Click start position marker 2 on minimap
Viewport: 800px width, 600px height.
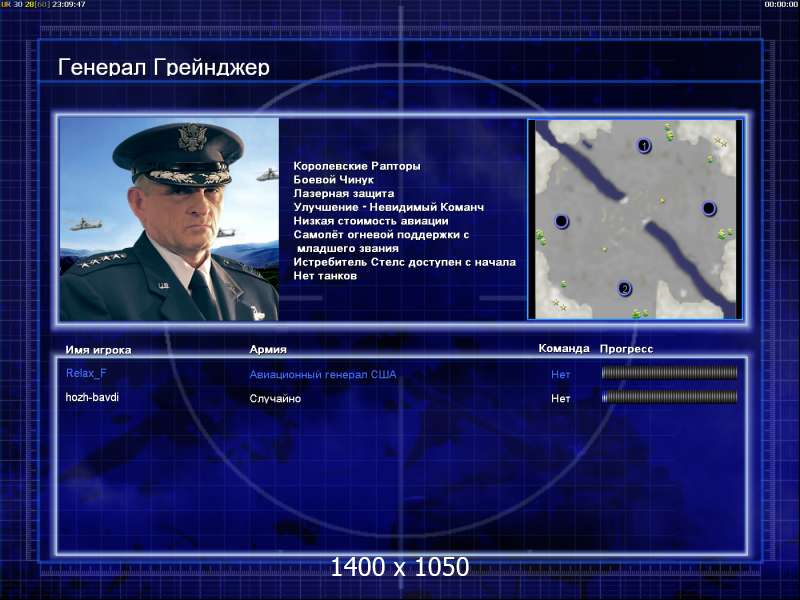tap(624, 289)
